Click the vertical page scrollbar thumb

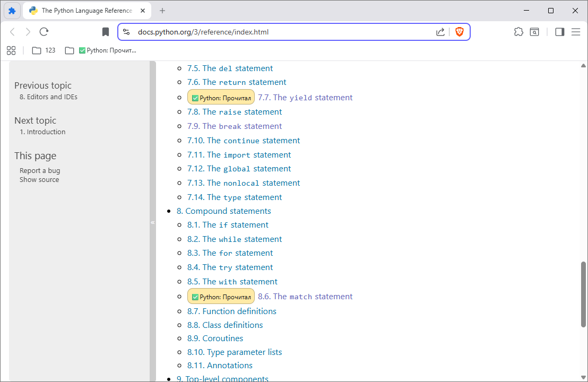coord(583,294)
